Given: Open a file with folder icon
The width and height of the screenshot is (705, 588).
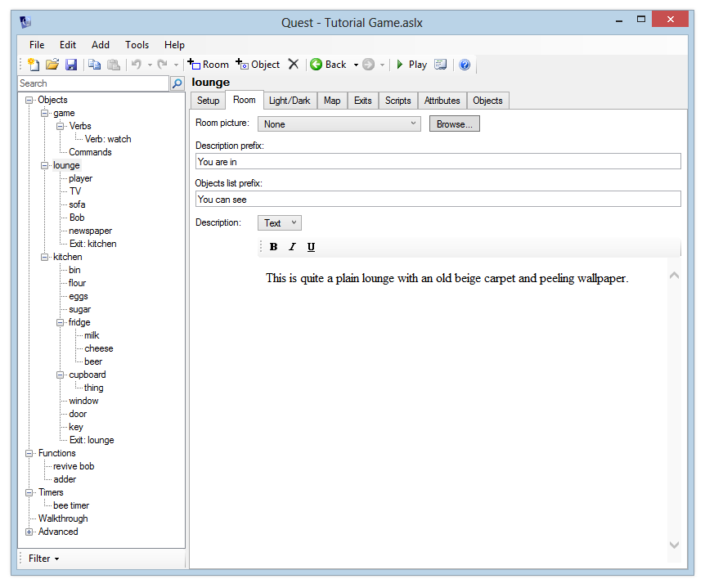Looking at the screenshot, I should point(52,65).
